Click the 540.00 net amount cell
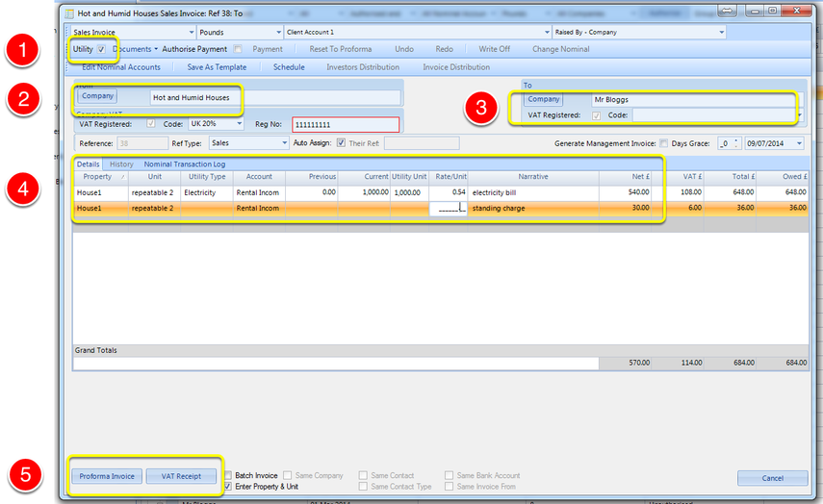823x504 pixels. click(x=625, y=192)
